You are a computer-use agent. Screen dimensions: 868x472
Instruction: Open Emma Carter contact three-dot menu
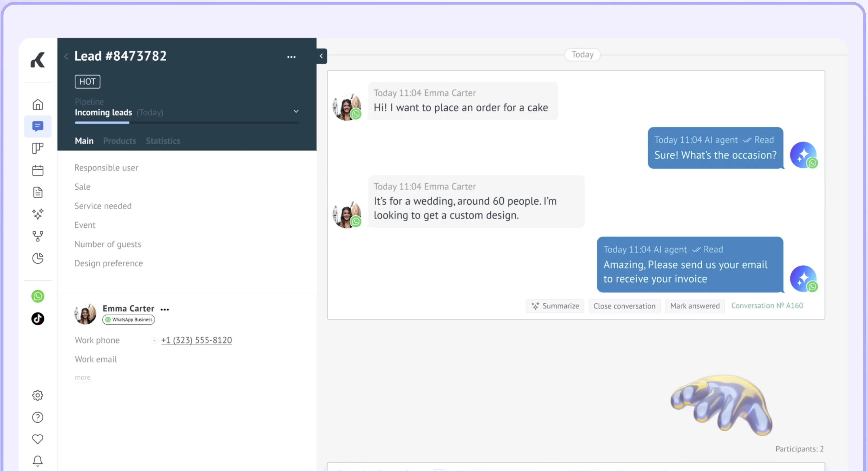(x=165, y=309)
